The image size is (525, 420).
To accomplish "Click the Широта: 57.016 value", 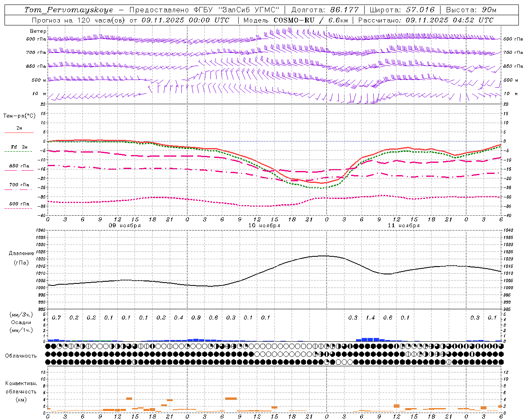I will pyautogui.click(x=402, y=10).
